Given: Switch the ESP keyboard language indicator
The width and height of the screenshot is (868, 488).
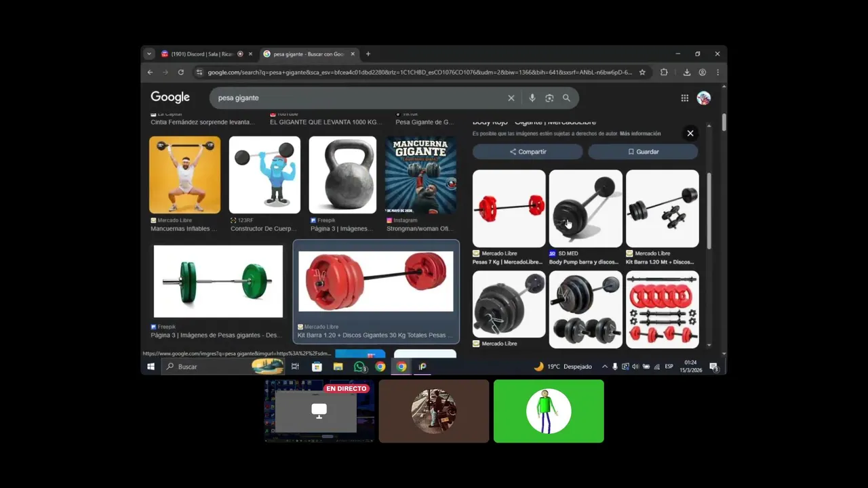Looking at the screenshot, I should [x=669, y=367].
